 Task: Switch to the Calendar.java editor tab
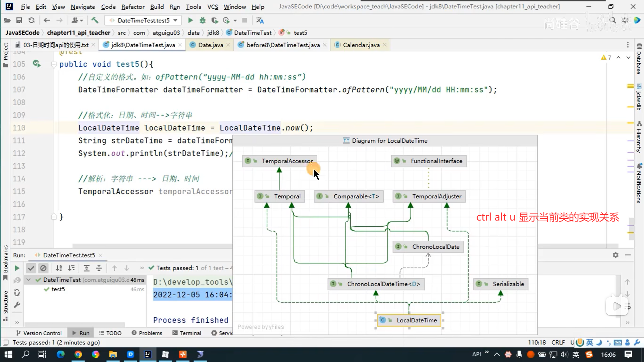[361, 45]
